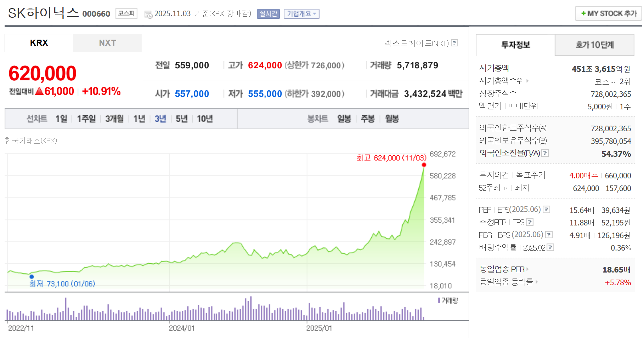Click the 목표주가 value 660,000
Viewport: 644px width, 338px height.
(x=618, y=176)
